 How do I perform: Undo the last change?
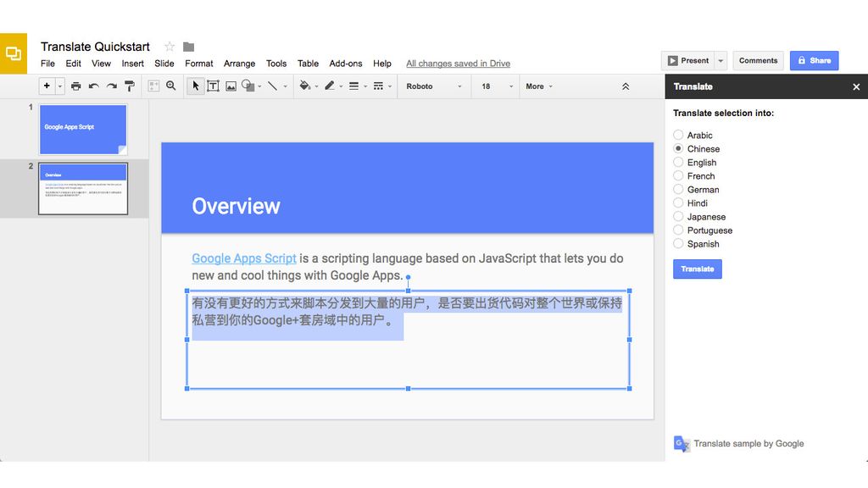click(x=92, y=86)
